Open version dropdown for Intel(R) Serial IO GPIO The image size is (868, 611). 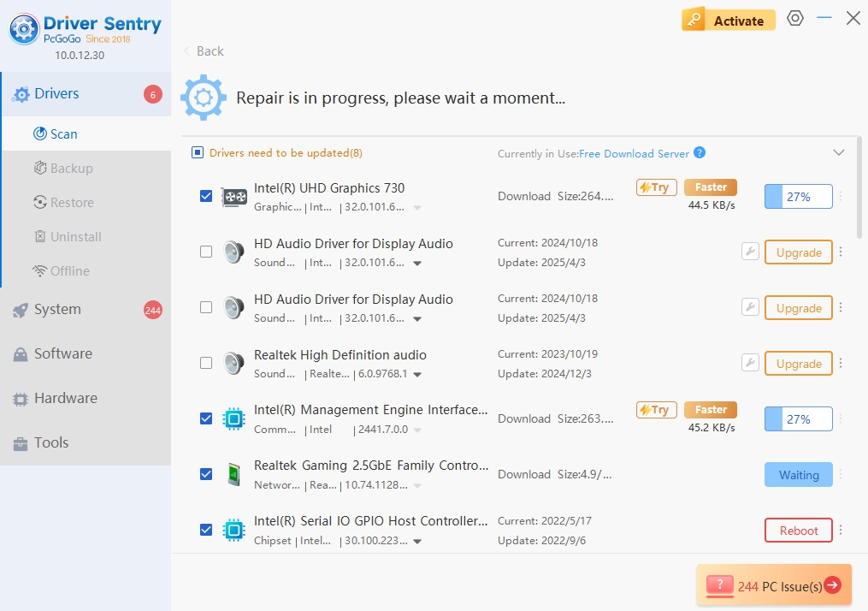click(417, 541)
